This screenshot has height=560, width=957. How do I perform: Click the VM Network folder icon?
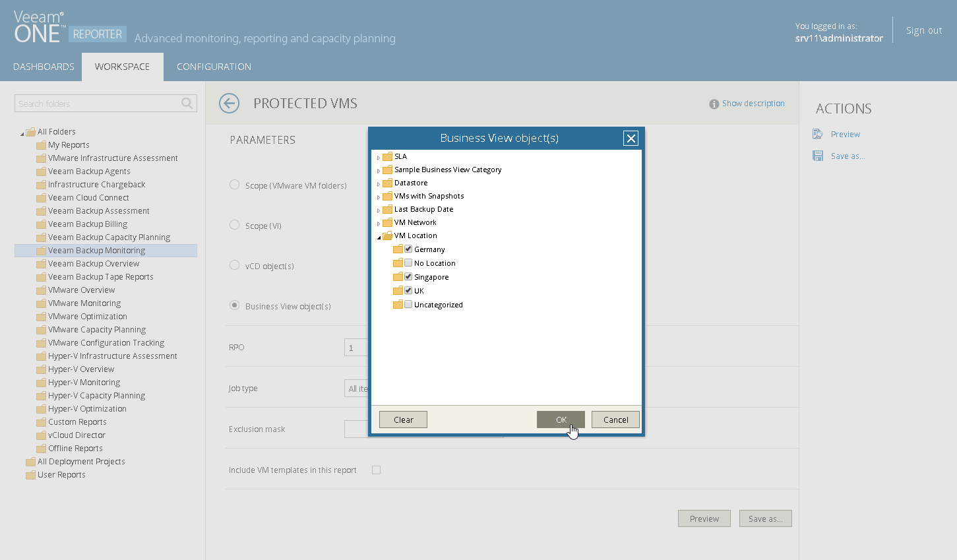388,222
